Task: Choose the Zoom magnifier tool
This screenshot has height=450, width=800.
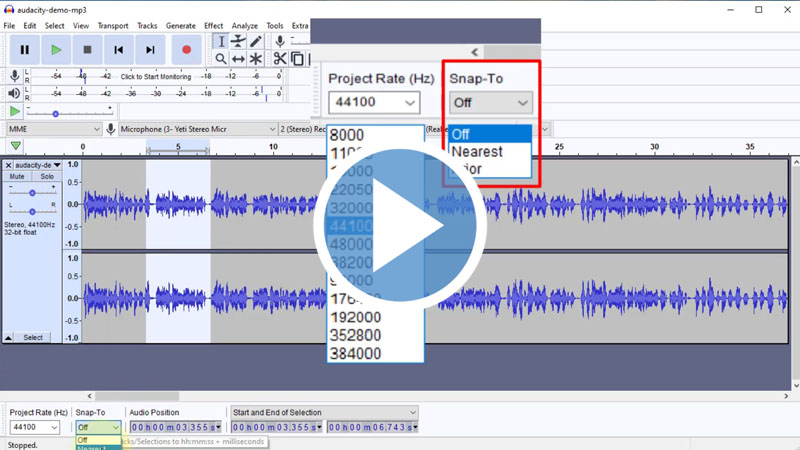Action: (x=221, y=59)
